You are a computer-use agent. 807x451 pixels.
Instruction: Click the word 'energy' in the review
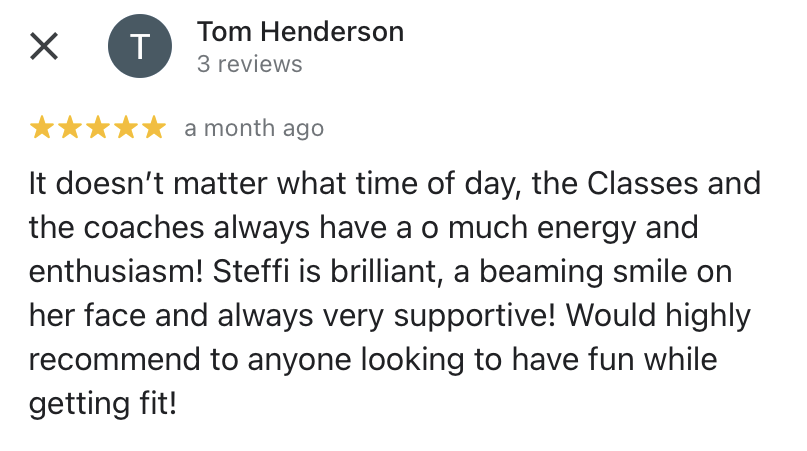pos(587,229)
